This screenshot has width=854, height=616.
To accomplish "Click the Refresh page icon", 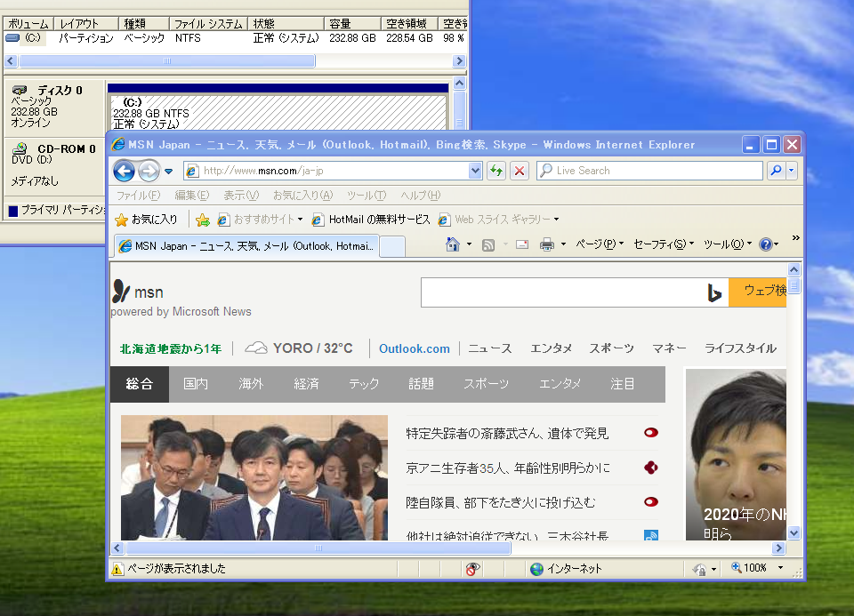I will click(x=495, y=170).
